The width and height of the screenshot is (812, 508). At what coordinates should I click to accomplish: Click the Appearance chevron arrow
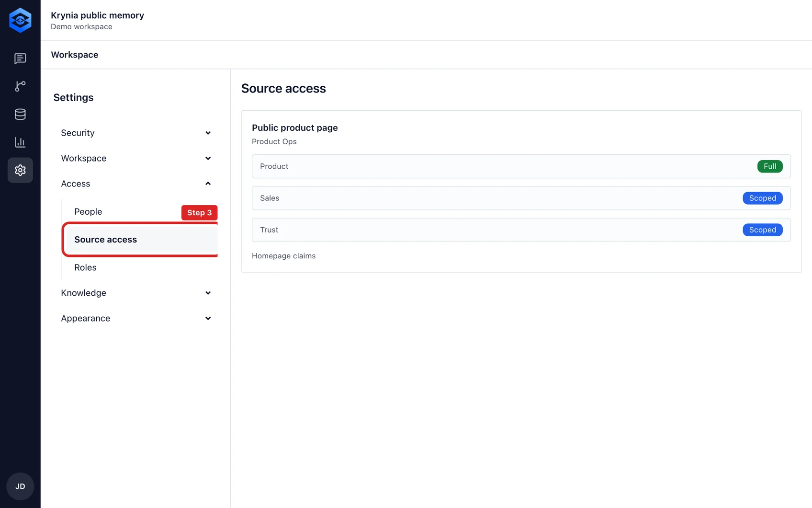click(x=208, y=318)
